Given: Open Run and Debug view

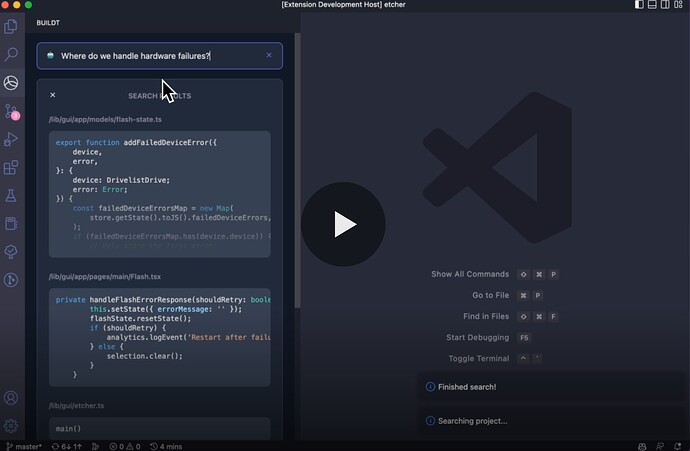Looking at the screenshot, I should (11, 139).
